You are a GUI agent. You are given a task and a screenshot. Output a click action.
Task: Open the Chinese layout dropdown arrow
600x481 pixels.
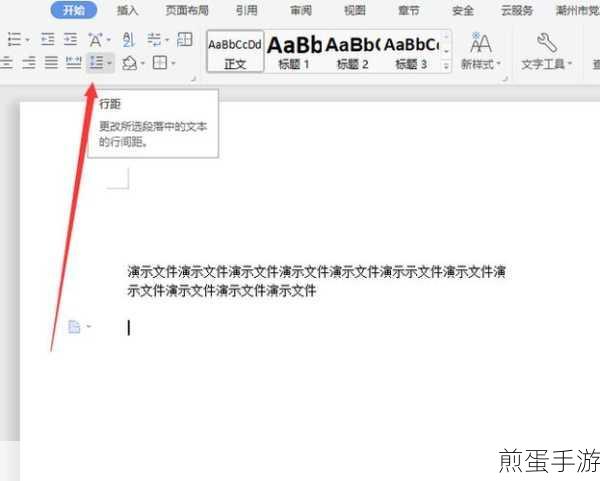tap(109, 40)
